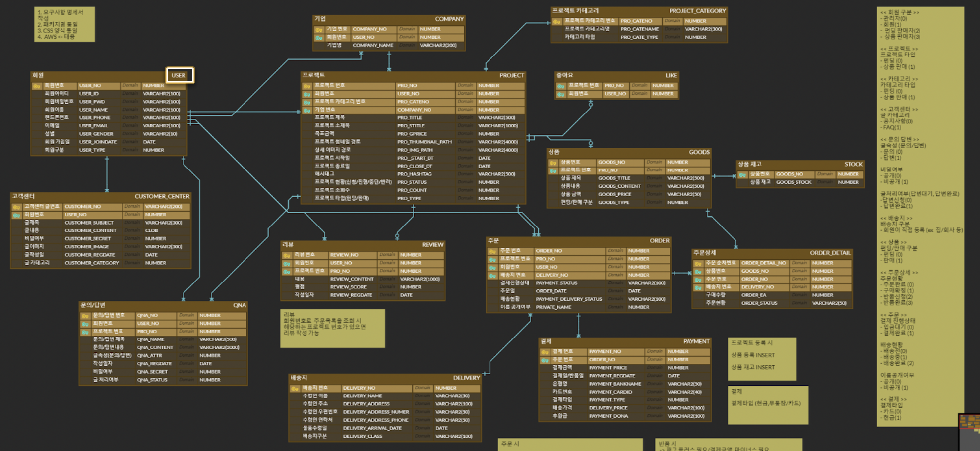Click the USER_GENDER column in USER table
The height and width of the screenshot is (451, 980).
(x=96, y=134)
